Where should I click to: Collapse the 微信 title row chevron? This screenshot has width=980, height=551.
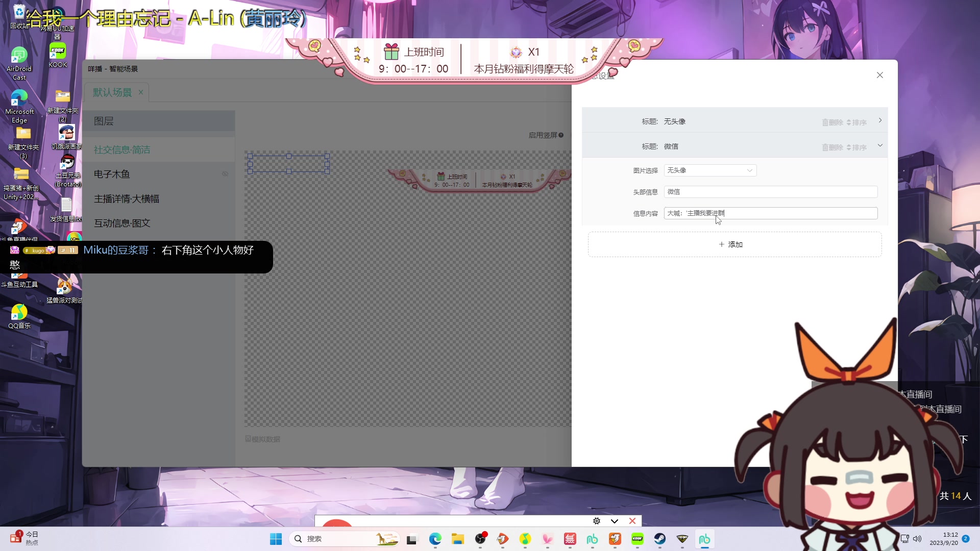pos(880,145)
